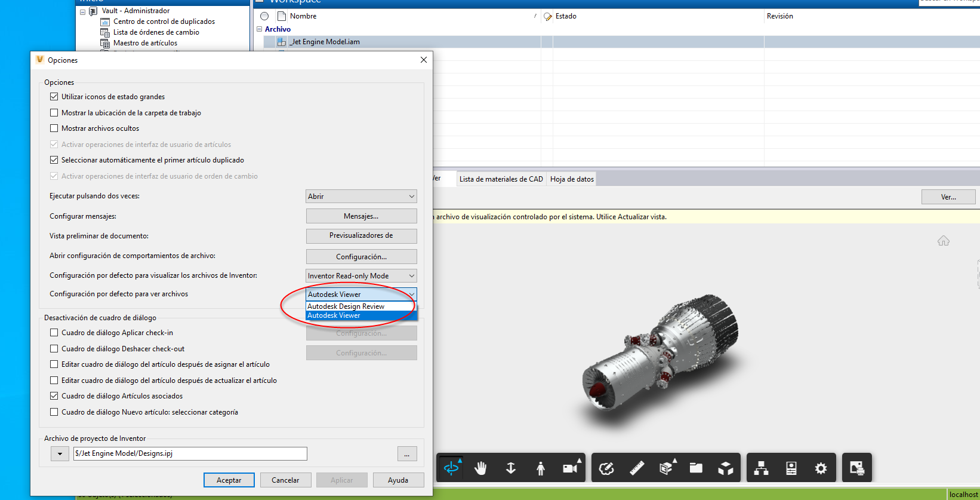Click the Home view icon in viewer

point(944,241)
